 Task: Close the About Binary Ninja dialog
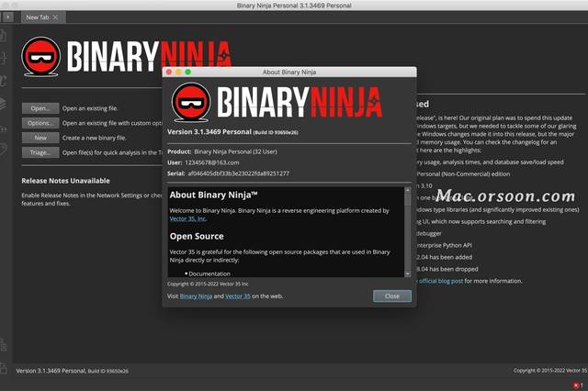point(392,296)
